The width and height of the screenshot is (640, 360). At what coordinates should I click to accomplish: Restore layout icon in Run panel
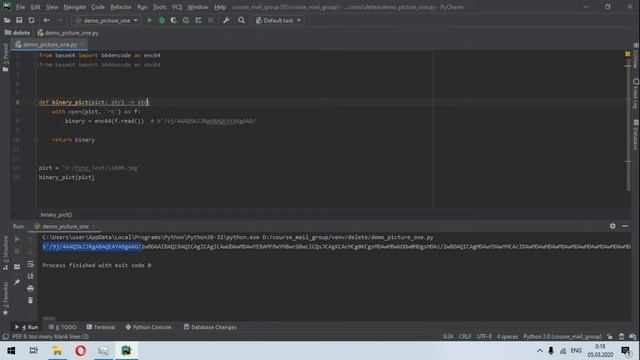(x=17, y=267)
